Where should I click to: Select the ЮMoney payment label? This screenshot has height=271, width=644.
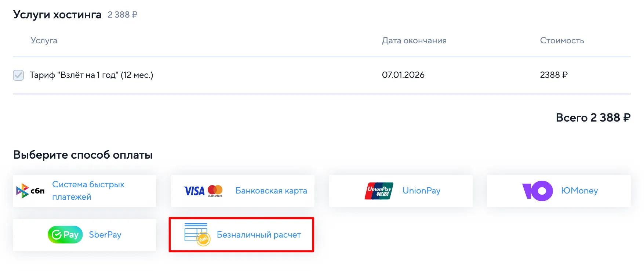(x=579, y=191)
